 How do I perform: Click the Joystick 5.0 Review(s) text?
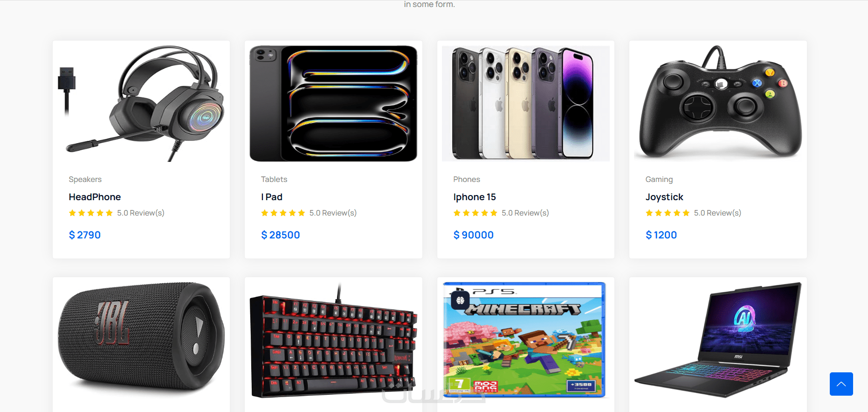coord(717,213)
